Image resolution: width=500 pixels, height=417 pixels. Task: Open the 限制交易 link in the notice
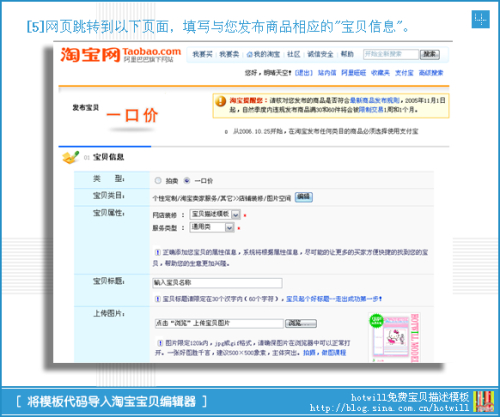pyautogui.click(x=371, y=109)
